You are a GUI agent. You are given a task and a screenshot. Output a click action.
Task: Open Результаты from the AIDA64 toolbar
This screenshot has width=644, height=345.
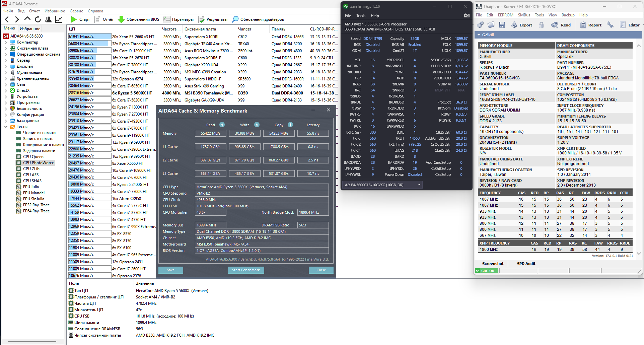(213, 19)
